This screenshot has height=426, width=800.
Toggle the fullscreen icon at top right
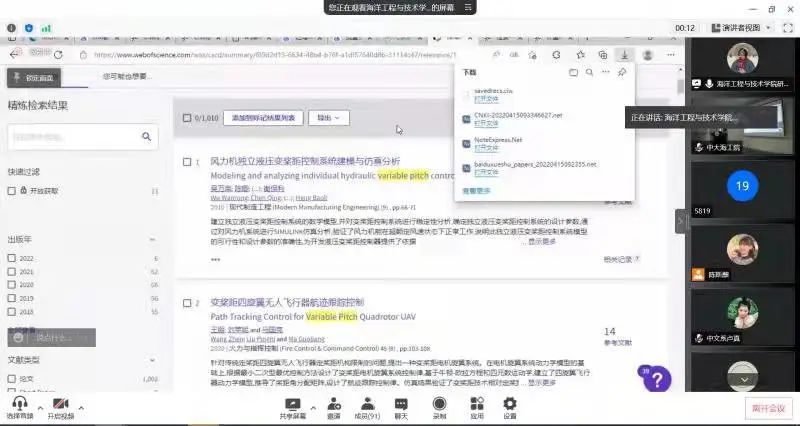[788, 28]
